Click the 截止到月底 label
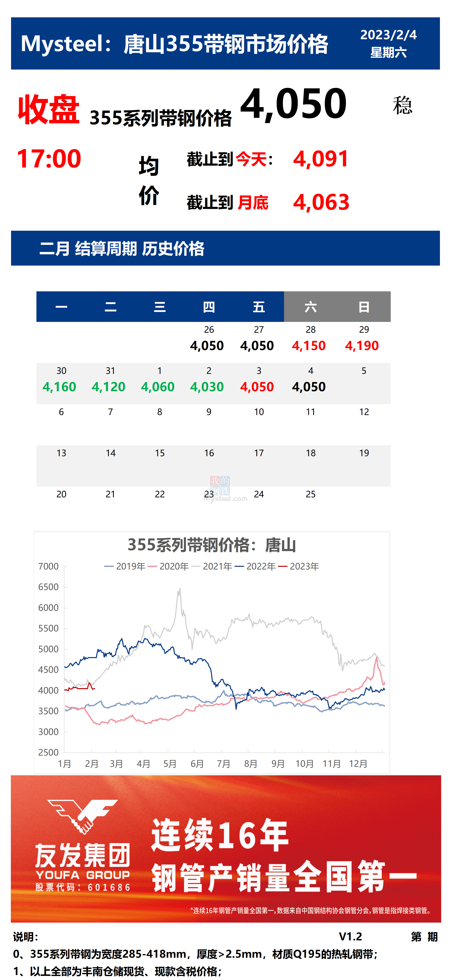The image size is (451, 980). tap(227, 202)
